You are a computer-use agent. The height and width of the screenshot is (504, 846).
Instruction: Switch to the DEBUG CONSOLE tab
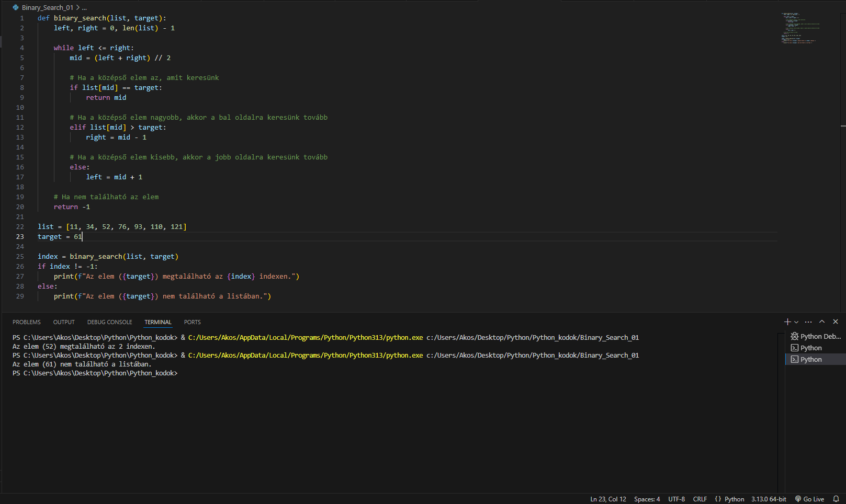(x=109, y=323)
